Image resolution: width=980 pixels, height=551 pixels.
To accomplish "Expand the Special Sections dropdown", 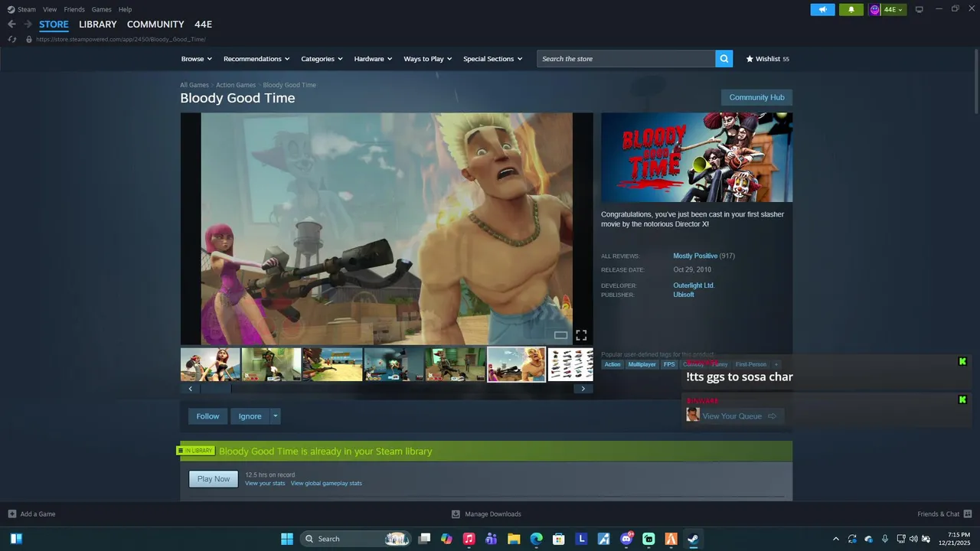I will point(493,58).
